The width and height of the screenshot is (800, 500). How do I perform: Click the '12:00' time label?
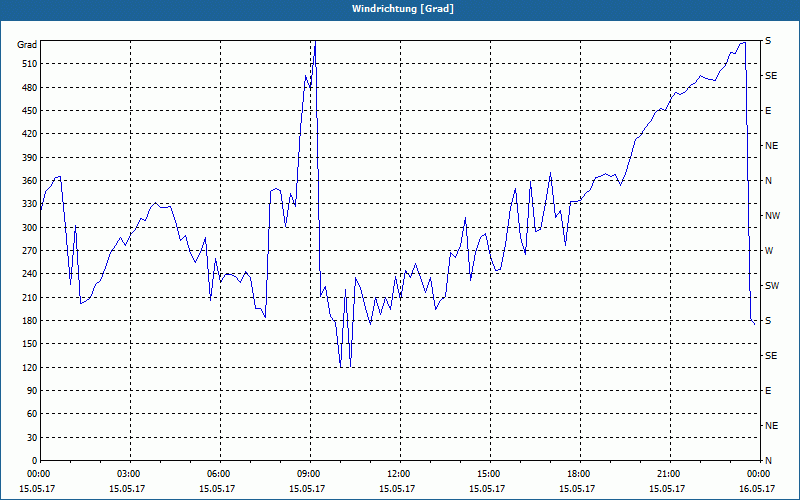pyautogui.click(x=397, y=474)
